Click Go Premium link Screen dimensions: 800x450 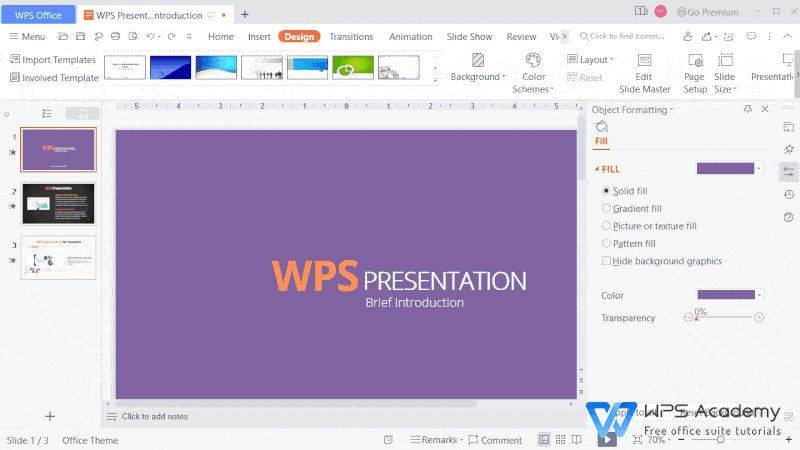[708, 12]
